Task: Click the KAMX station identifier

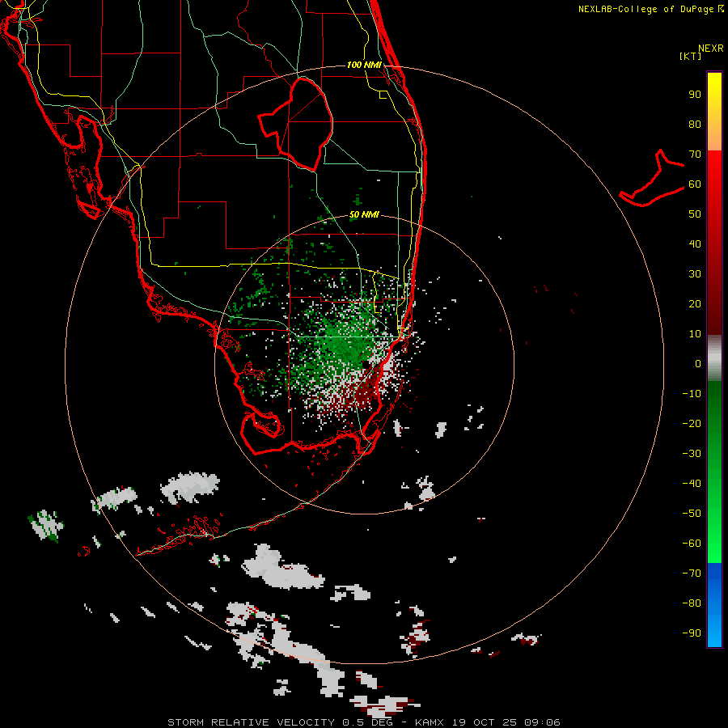Action: click(430, 722)
